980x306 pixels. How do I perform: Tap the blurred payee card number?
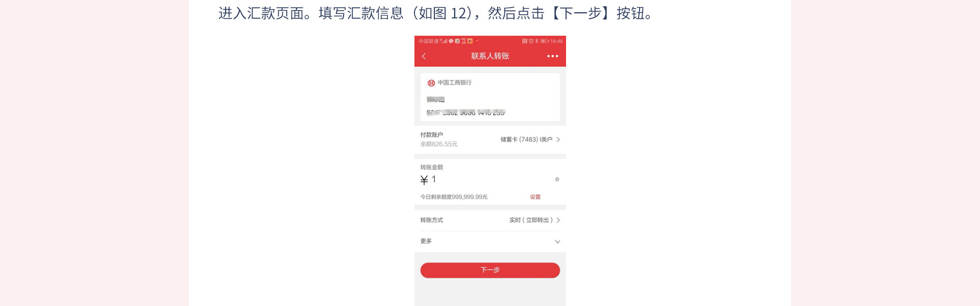(x=465, y=112)
